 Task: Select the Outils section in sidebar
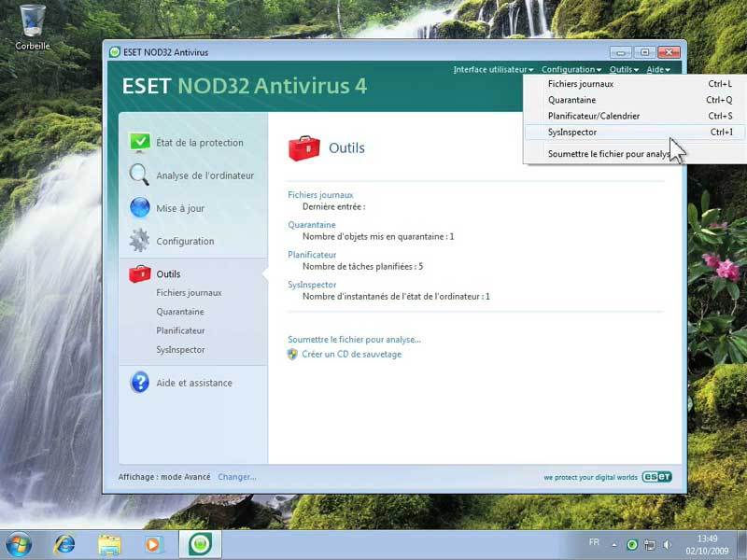(168, 273)
